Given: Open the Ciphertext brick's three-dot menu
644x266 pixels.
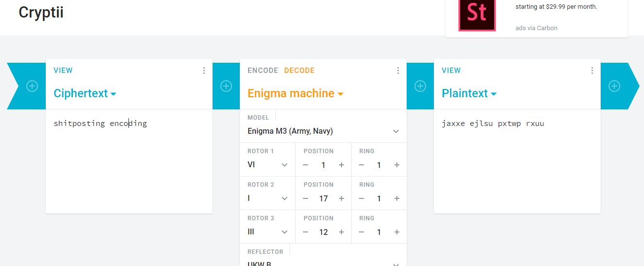Looking at the screenshot, I should click(x=204, y=71).
